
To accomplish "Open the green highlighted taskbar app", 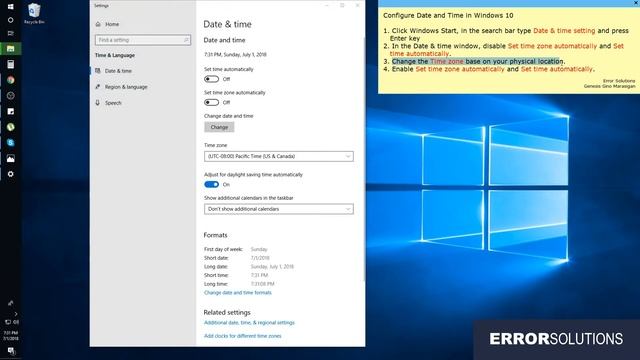I will coord(11,49).
